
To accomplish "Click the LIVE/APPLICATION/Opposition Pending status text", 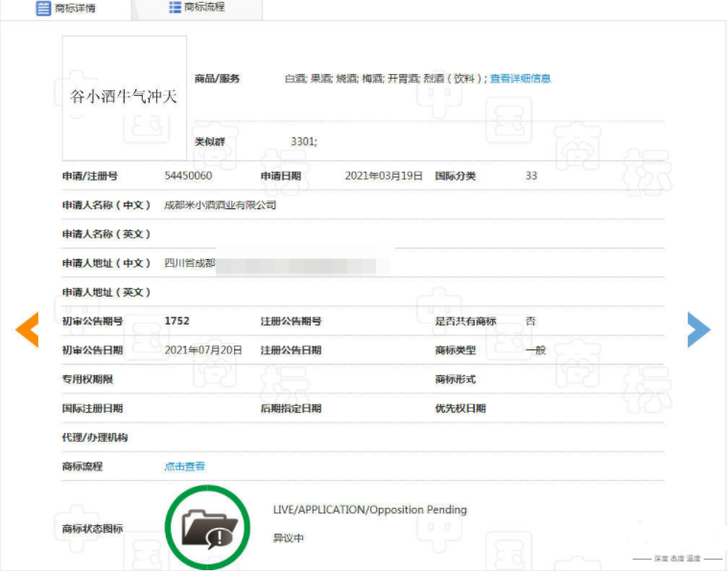I will (369, 510).
